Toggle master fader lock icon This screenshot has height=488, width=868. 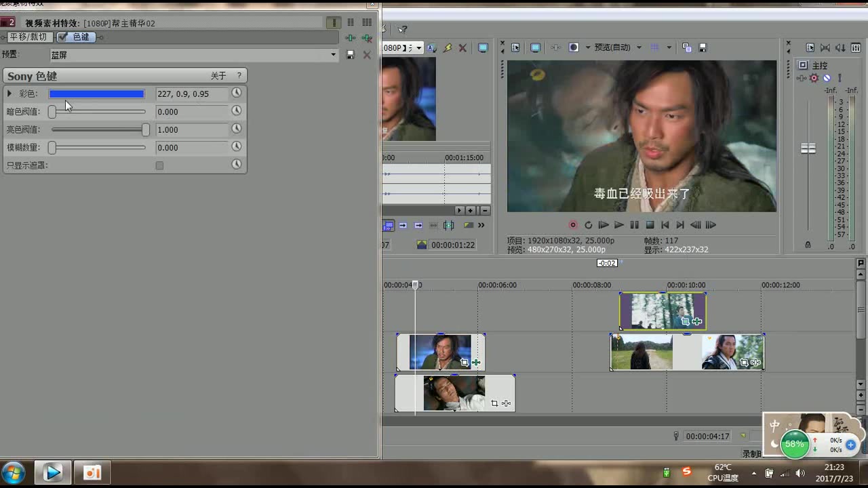point(807,245)
